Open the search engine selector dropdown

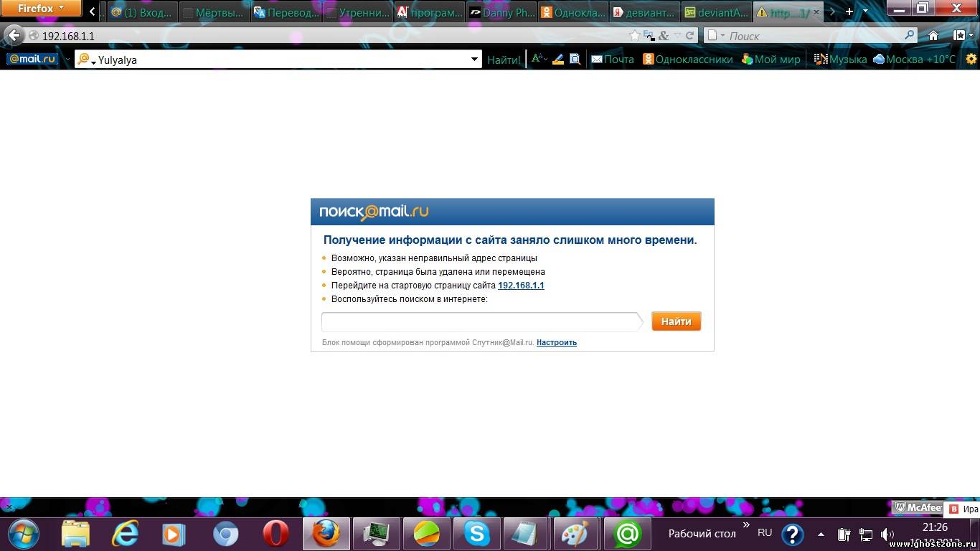click(x=715, y=35)
